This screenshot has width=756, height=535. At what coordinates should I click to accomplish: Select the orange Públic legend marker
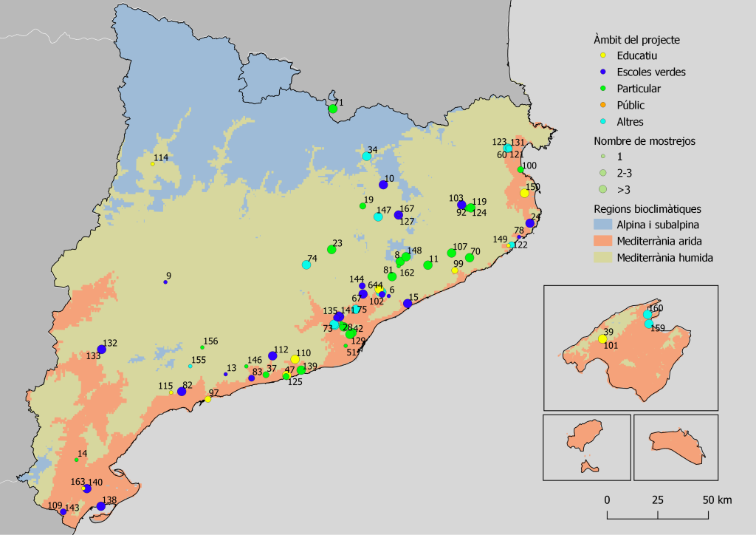[x=603, y=106]
